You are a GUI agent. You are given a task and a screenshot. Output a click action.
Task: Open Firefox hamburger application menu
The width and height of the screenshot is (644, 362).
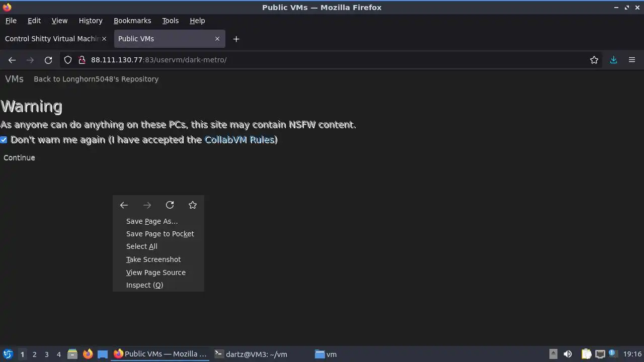(x=632, y=60)
